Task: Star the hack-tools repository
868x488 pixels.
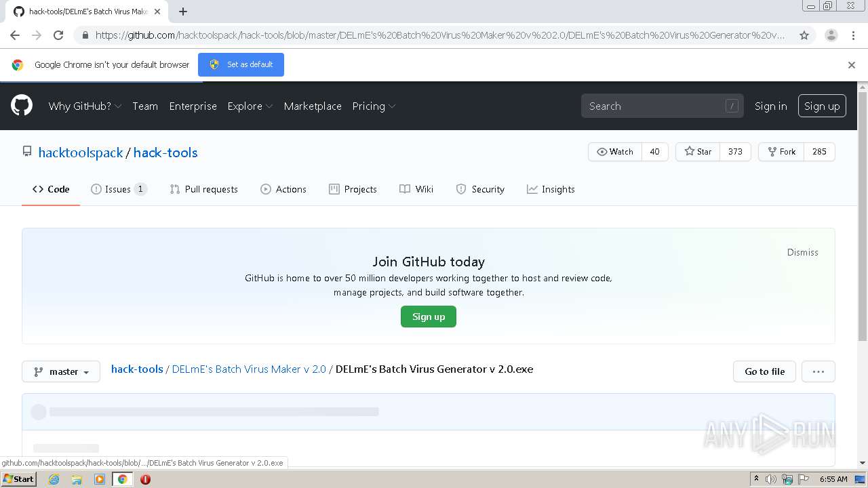Action: (x=698, y=152)
